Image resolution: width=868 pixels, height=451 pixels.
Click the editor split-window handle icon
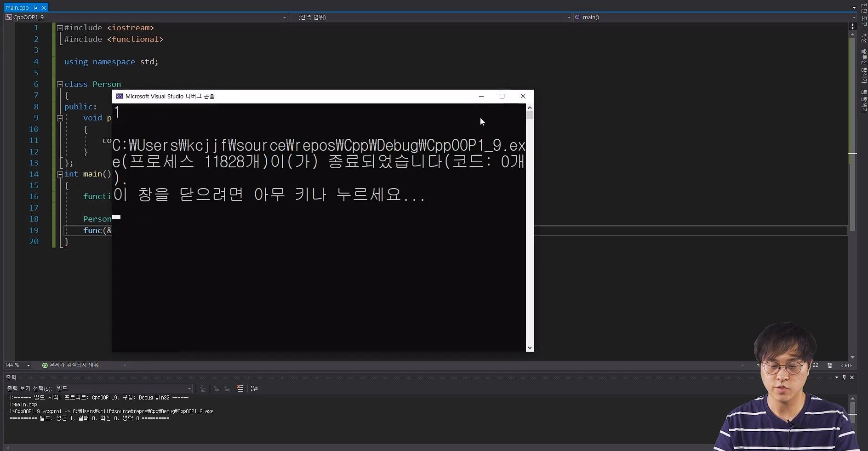coord(852,27)
